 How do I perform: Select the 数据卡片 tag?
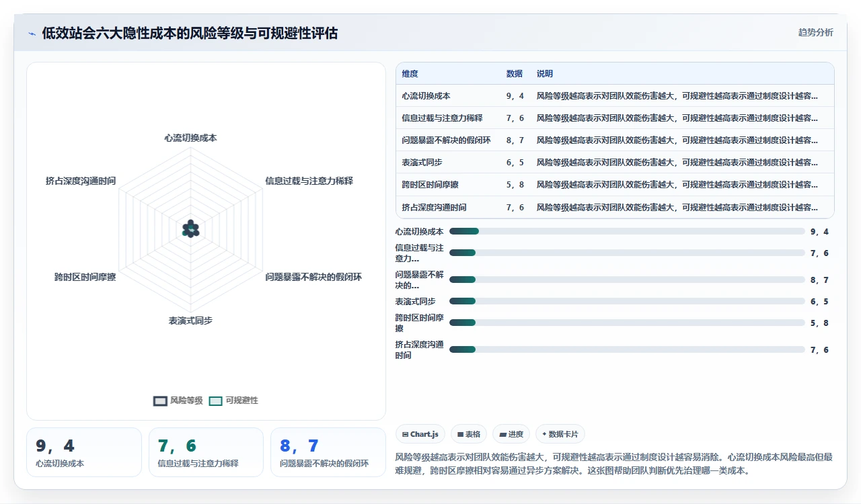tap(560, 434)
